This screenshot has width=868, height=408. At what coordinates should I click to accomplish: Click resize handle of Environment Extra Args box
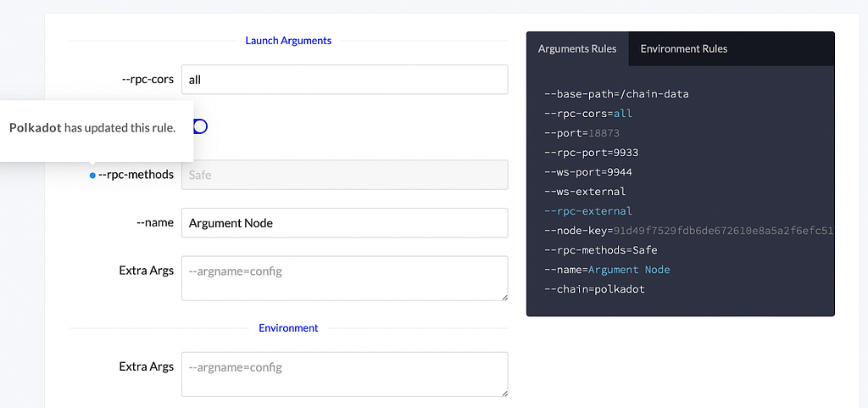(504, 392)
